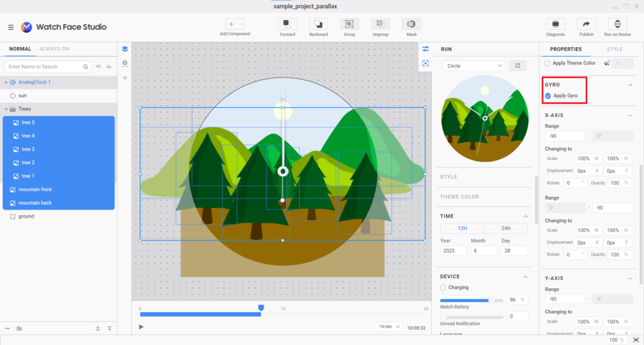Collapse the GYRO section
Viewport: 644px width, 345px height.
point(630,85)
